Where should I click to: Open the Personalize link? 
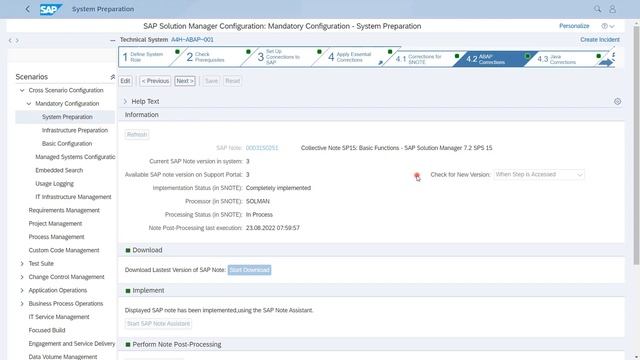[x=574, y=26]
